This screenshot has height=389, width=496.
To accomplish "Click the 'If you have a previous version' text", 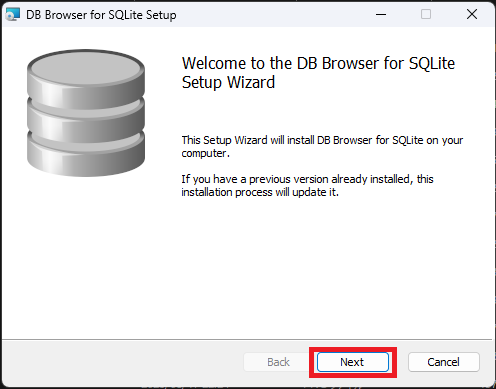I will pos(307,185).
